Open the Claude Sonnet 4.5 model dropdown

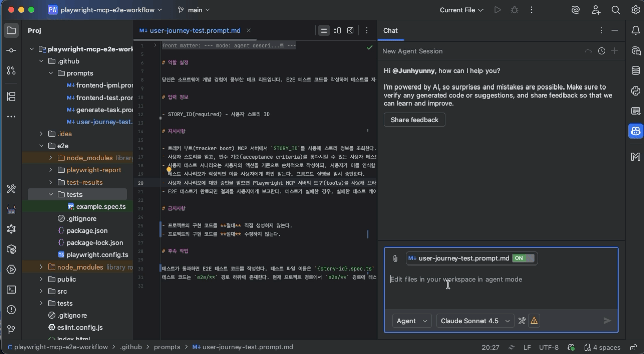[x=474, y=321]
